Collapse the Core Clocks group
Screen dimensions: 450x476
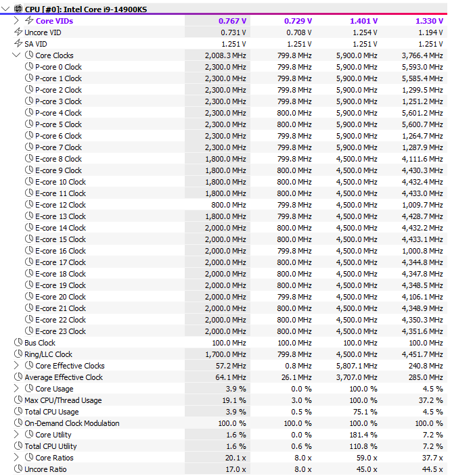(x=16, y=55)
